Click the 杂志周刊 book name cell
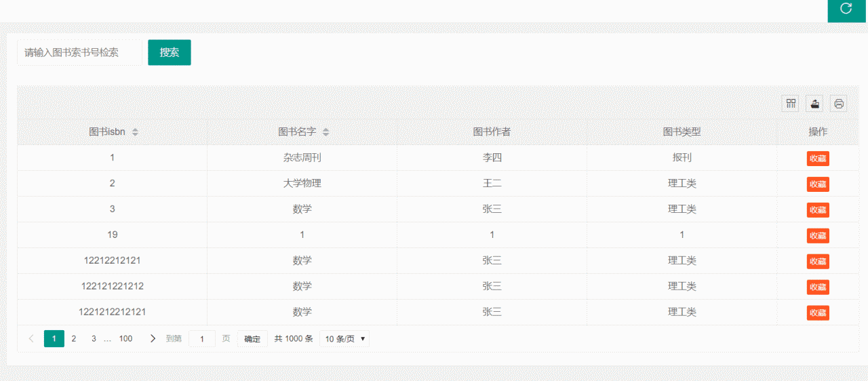The width and height of the screenshot is (868, 381). click(x=302, y=157)
